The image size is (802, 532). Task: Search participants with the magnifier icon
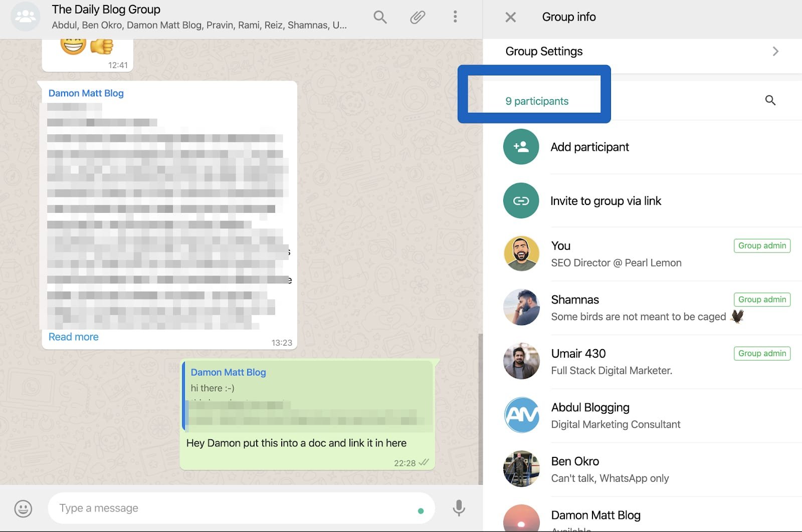[770, 100]
